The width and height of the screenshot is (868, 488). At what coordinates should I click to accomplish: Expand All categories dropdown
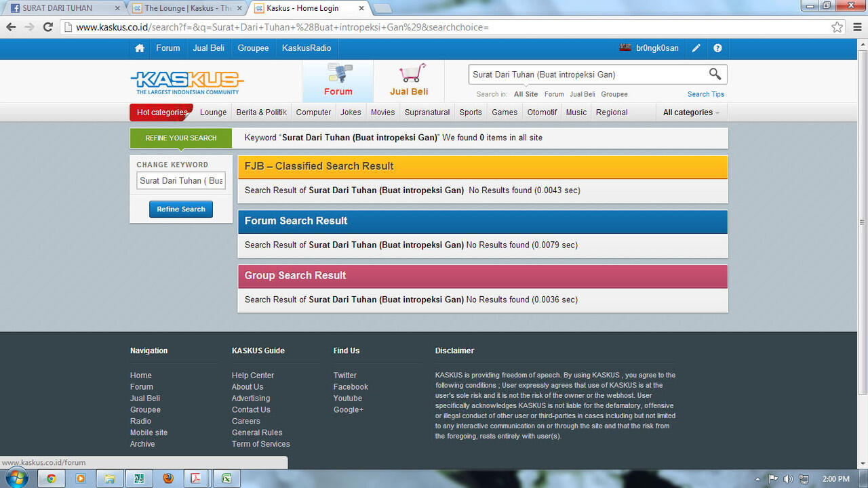coord(691,113)
